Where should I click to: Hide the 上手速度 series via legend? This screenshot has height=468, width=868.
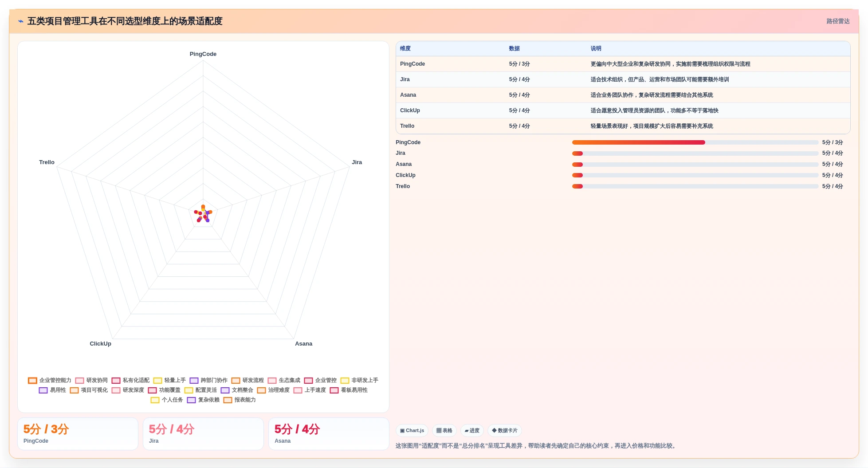click(x=310, y=390)
